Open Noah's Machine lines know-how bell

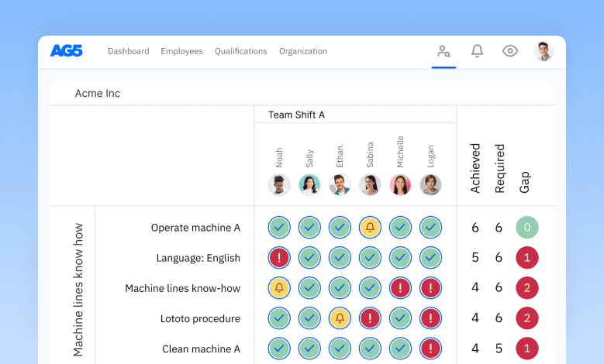[279, 288]
